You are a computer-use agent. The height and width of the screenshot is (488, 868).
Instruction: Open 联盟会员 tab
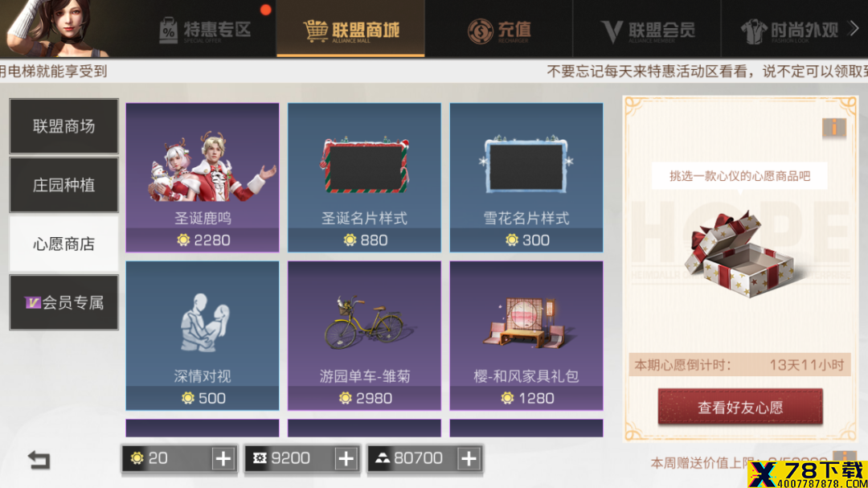647,30
